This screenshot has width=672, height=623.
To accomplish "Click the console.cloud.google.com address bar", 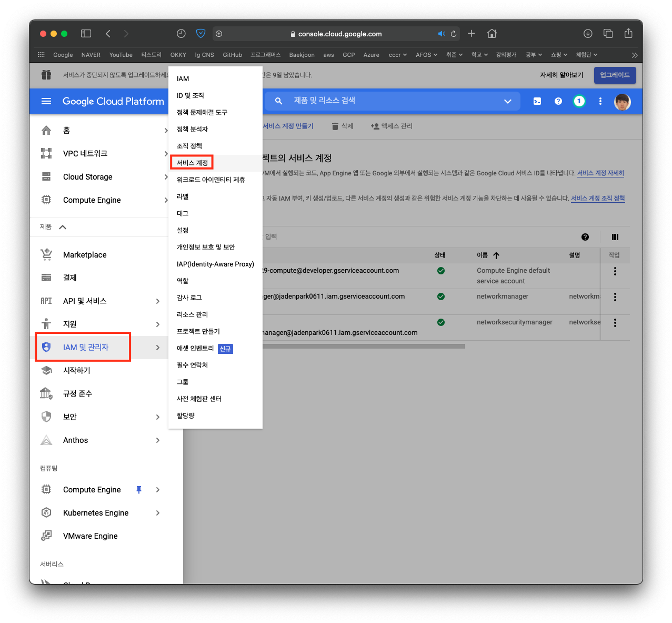I will coord(336,34).
